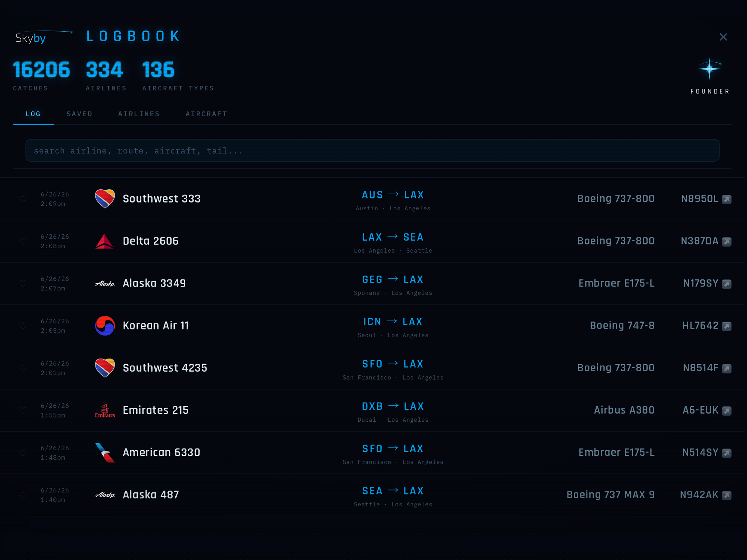Image resolution: width=747 pixels, height=560 pixels.
Task: Open external link for tail N387DA
Action: point(726,241)
